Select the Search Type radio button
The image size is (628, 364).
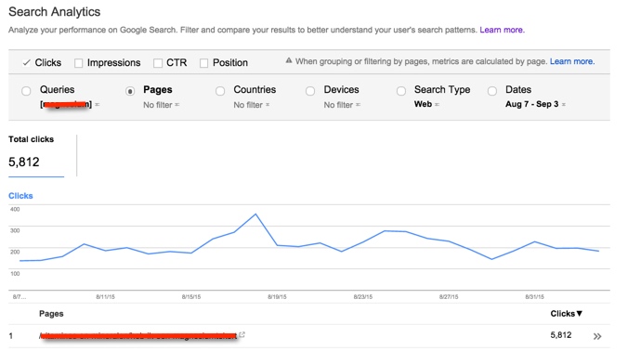pyautogui.click(x=401, y=91)
